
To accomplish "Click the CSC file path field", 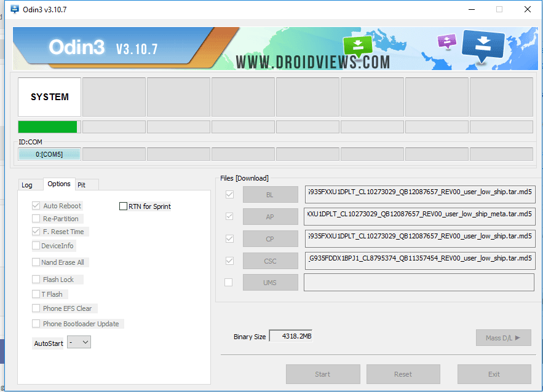I will [420, 261].
